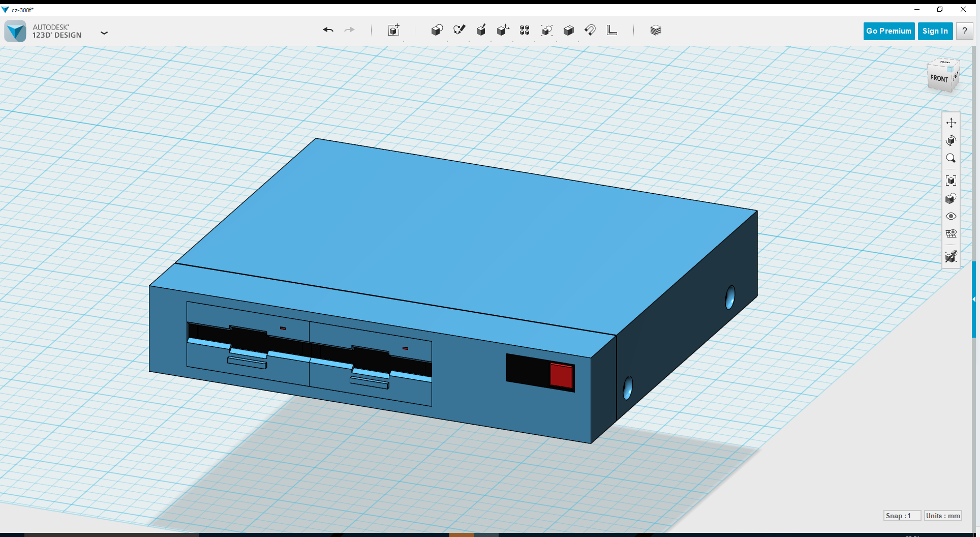The width and height of the screenshot is (980, 537).
Task: Select the Sketch tool
Action: click(460, 29)
